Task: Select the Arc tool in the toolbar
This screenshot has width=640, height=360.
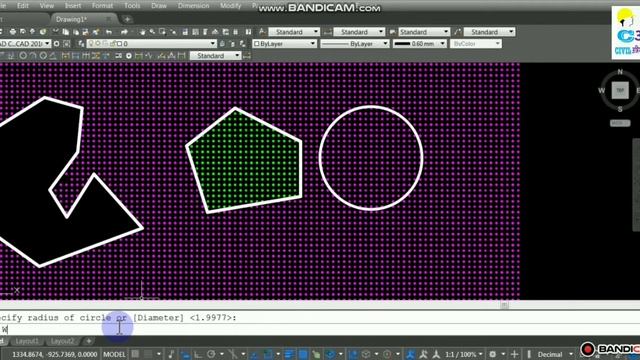Action: [x=33, y=56]
